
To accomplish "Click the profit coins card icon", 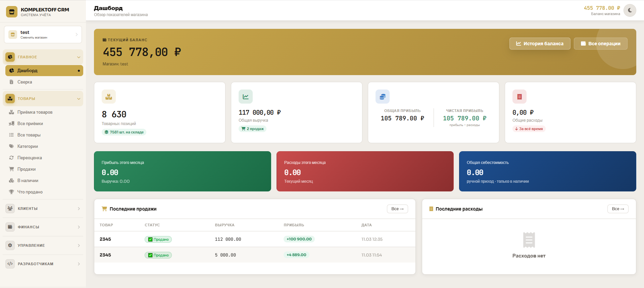I will pyautogui.click(x=383, y=97).
